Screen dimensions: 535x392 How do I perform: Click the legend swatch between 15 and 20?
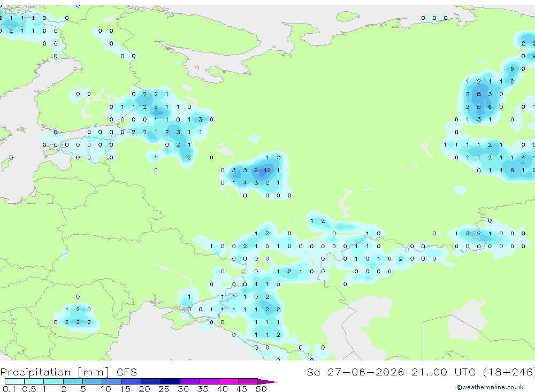click(x=131, y=381)
